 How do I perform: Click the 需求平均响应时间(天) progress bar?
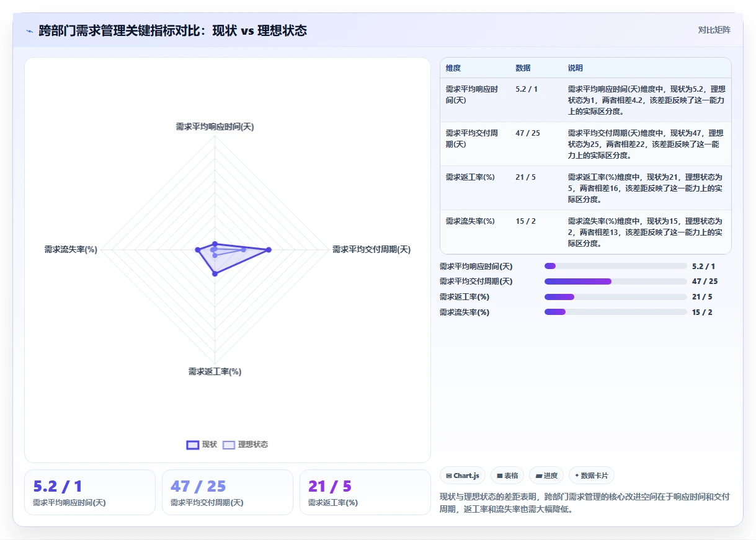616,266
